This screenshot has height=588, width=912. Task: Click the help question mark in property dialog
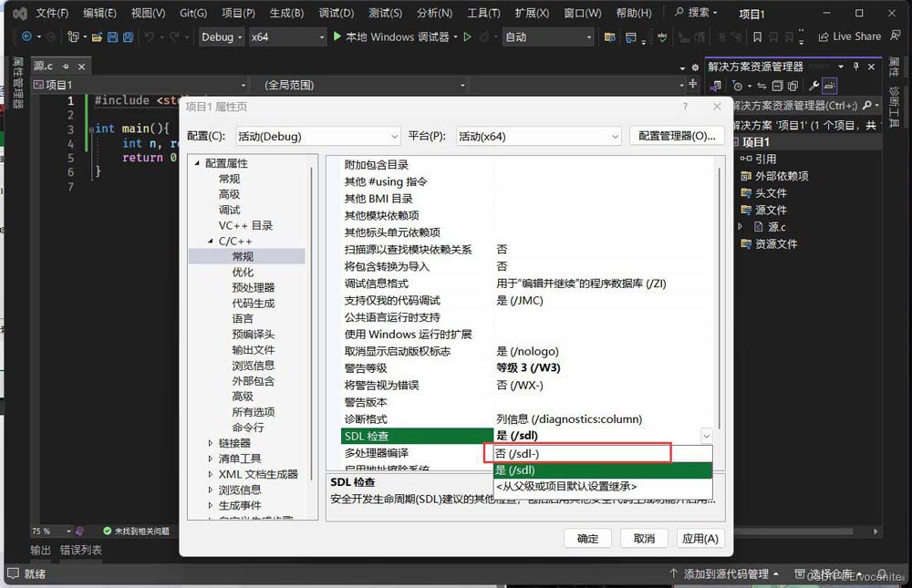685,107
